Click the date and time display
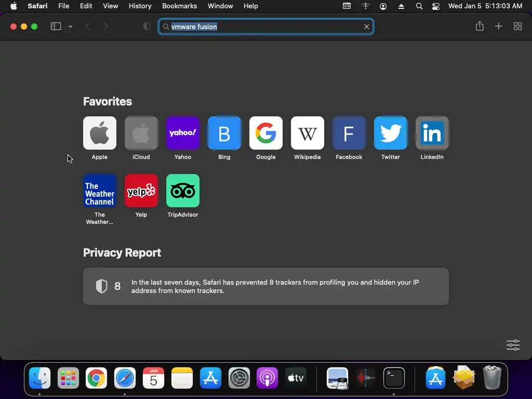This screenshot has height=399, width=532. point(485,6)
